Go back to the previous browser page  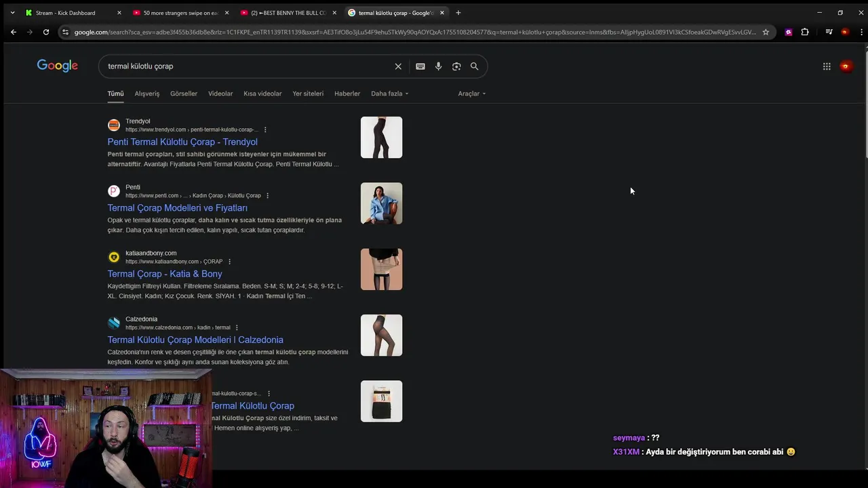pyautogui.click(x=13, y=32)
